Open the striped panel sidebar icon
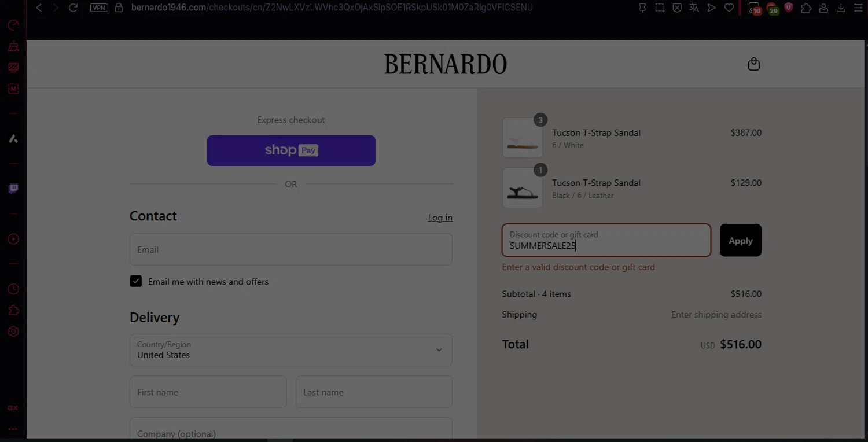The width and height of the screenshot is (868, 442). pyautogui.click(x=13, y=68)
